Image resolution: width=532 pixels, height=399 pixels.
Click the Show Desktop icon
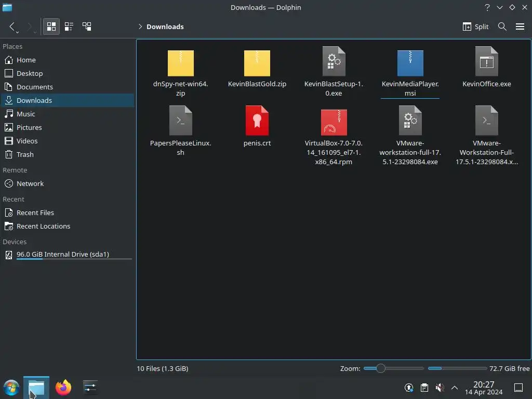point(518,388)
